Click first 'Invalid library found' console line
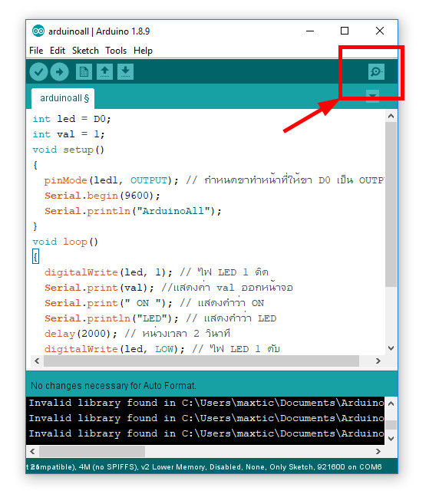The height and width of the screenshot is (504, 429). (206, 403)
